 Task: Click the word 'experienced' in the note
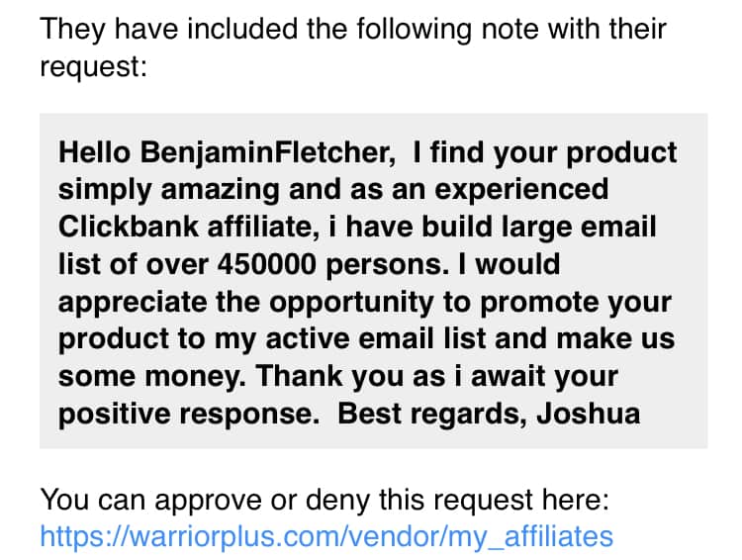click(x=521, y=190)
